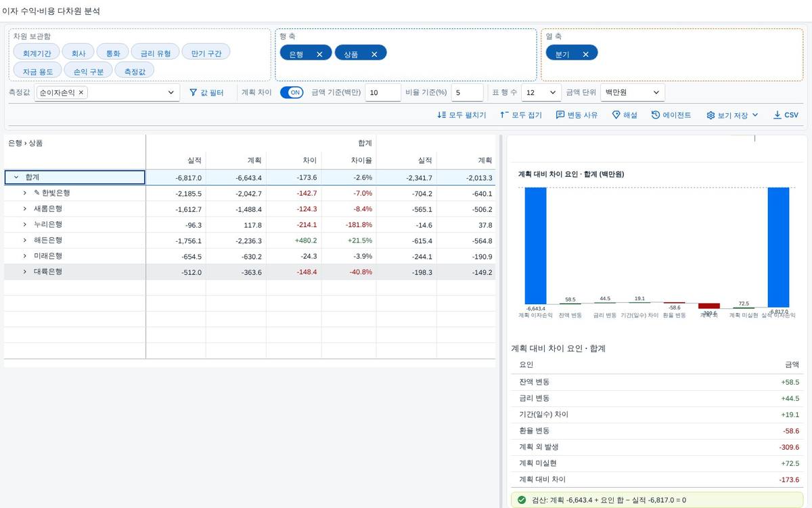Expand the 누리은행 row
Image resolution: width=812 pixels, height=508 pixels.
click(24, 224)
